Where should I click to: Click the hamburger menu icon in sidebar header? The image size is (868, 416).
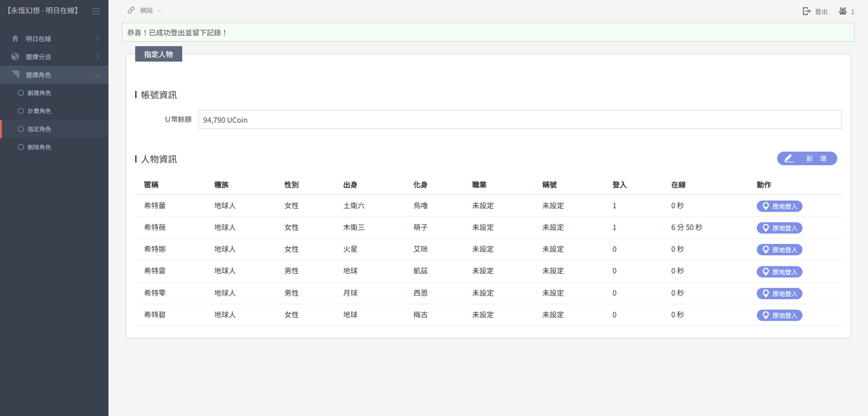(x=96, y=11)
